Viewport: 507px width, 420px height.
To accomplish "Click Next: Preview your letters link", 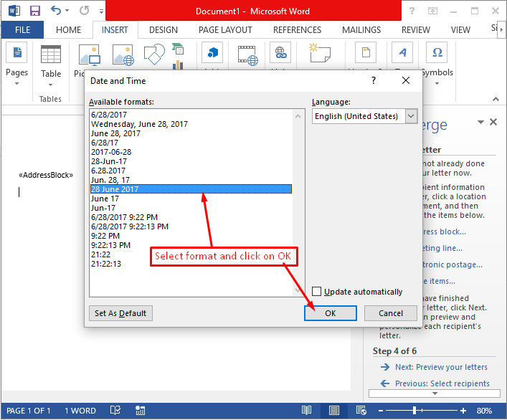I will pyautogui.click(x=441, y=367).
